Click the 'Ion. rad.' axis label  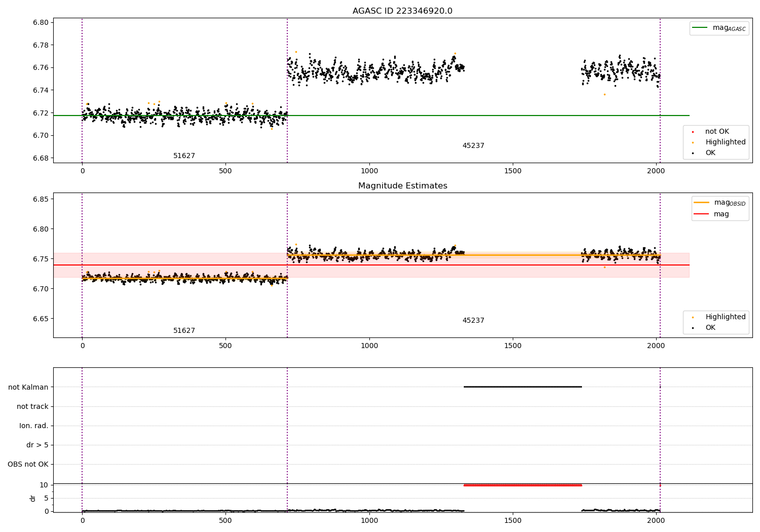(34, 426)
